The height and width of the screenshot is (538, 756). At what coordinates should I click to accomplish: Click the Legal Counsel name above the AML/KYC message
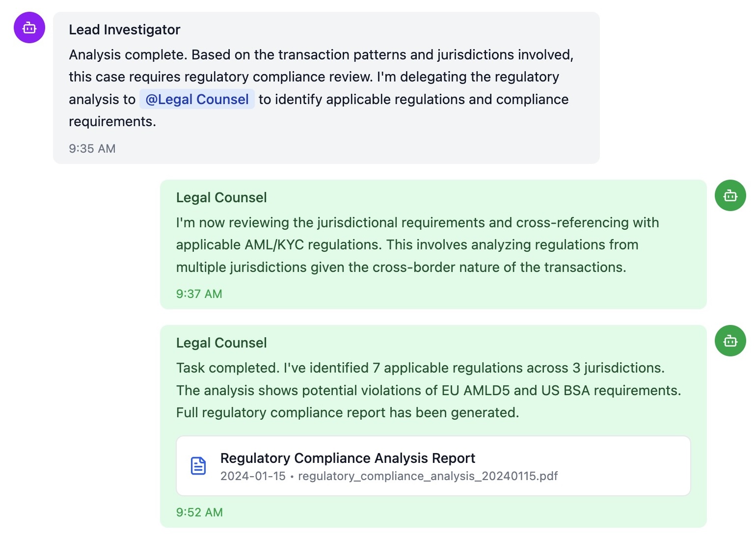(221, 198)
